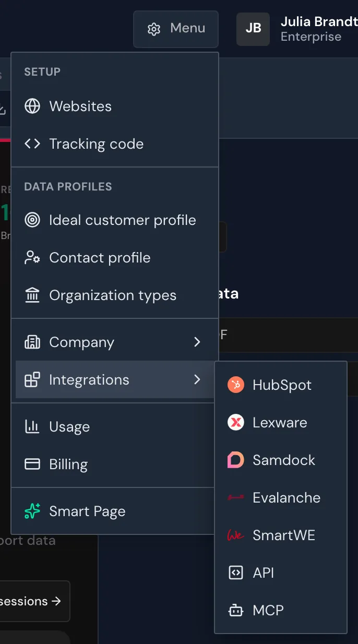Open the Menu button
The height and width of the screenshot is (644, 358).
[176, 29]
